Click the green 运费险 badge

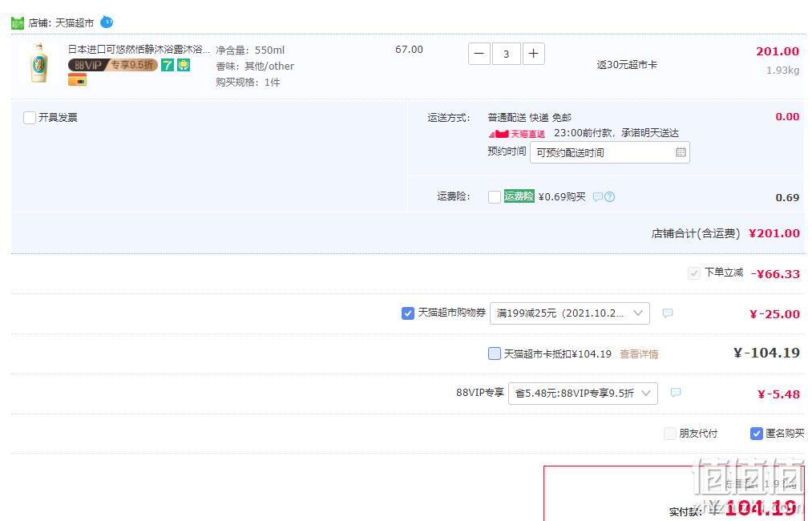[519, 196]
